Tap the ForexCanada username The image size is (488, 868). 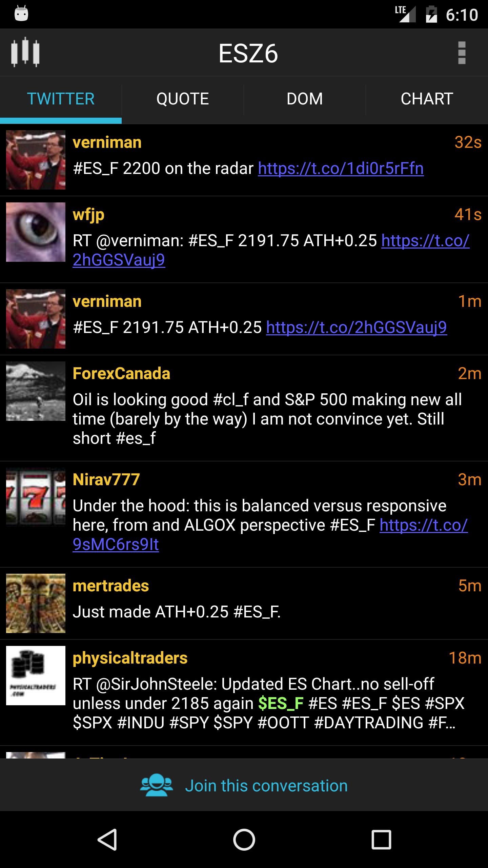(x=121, y=374)
